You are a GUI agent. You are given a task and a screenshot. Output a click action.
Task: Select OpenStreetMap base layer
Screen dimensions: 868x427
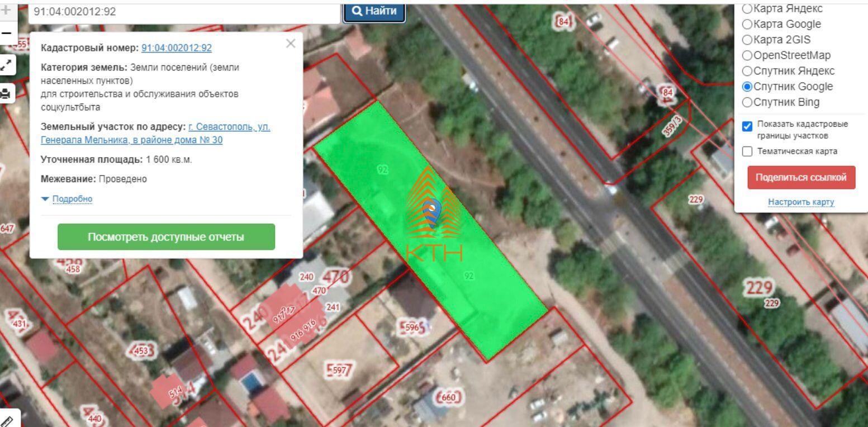click(x=747, y=55)
